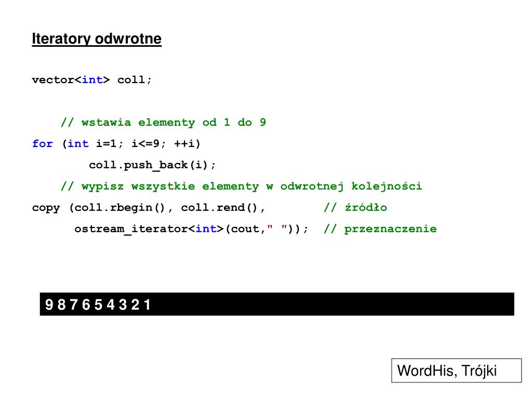Click the 'vector<int> coll;' code line
The width and height of the screenshot is (532, 399).
pyautogui.click(x=91, y=80)
